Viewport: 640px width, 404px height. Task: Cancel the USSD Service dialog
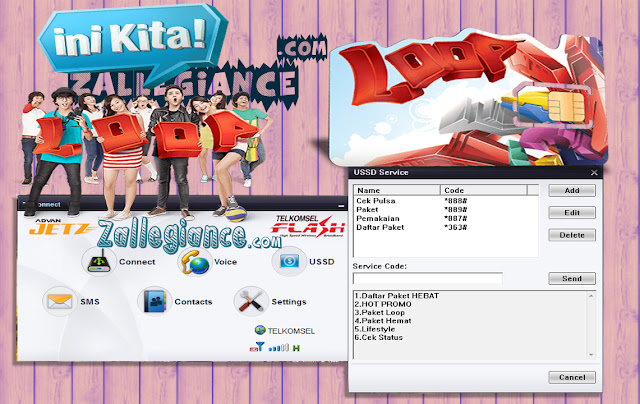[x=572, y=377]
